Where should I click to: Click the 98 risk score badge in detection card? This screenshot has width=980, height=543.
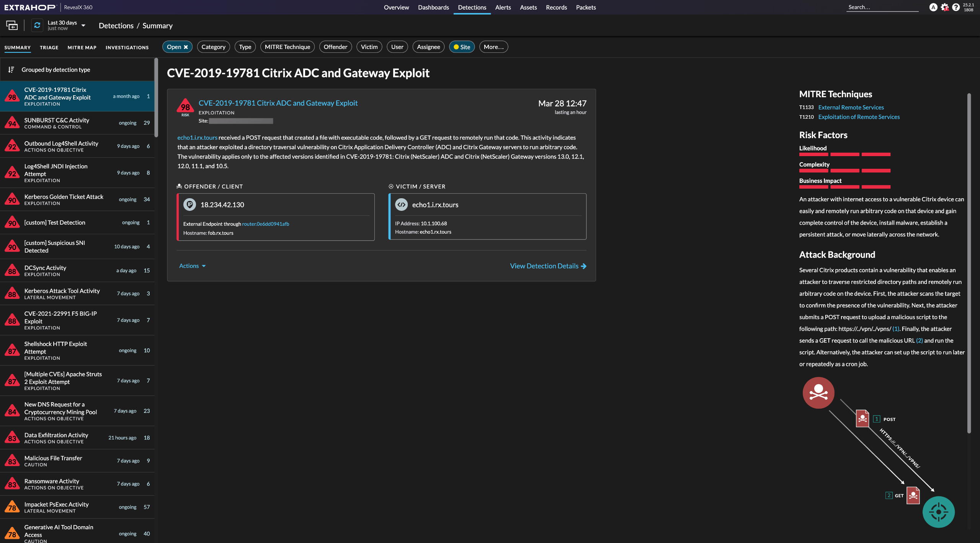pyautogui.click(x=185, y=107)
